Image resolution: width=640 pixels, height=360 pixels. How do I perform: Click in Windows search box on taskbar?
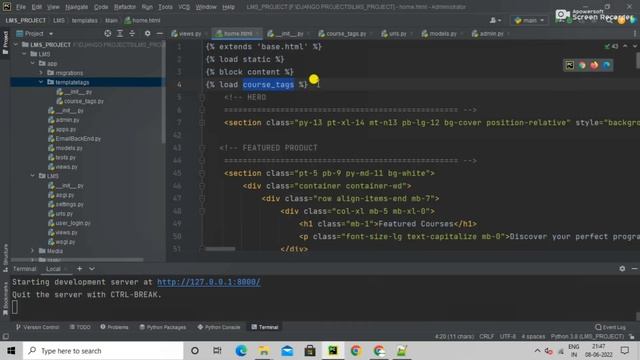pyautogui.click(x=103, y=351)
